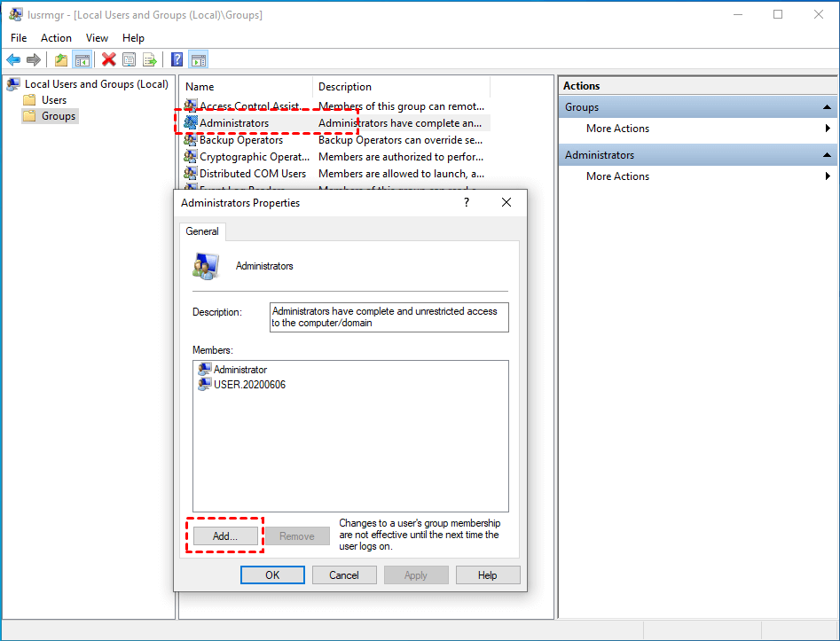The height and width of the screenshot is (641, 840).
Task: Select member USER.20200606 in Members list
Action: coord(249,385)
